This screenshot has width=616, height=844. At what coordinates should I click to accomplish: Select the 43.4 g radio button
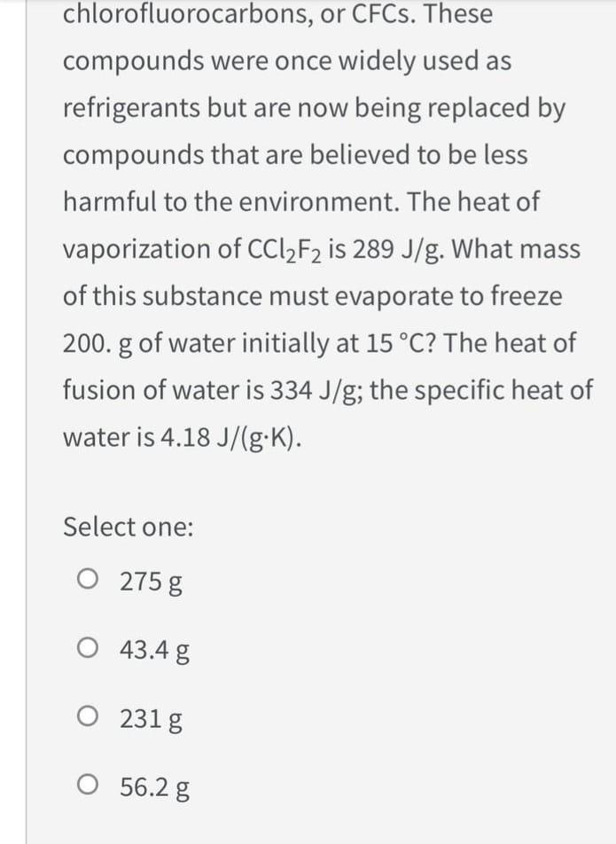pos(87,650)
